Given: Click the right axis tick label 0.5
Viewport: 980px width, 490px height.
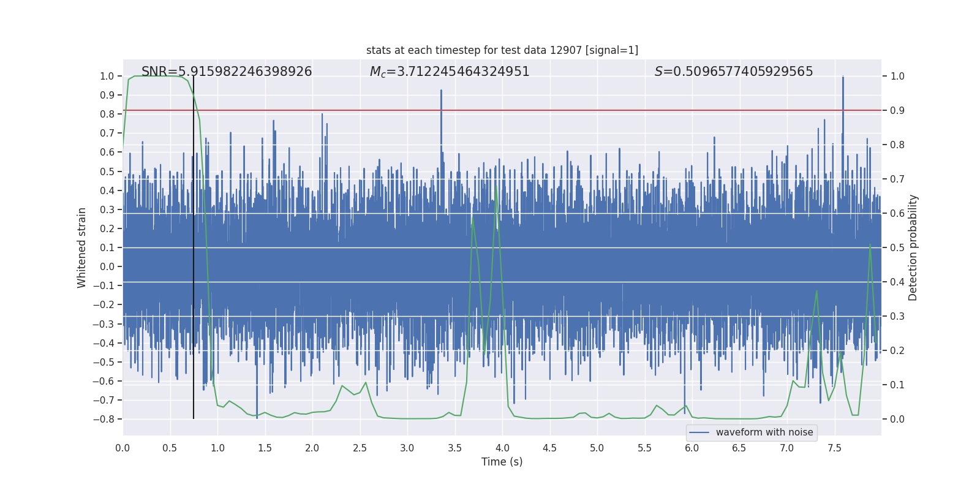Looking at the screenshot, I should tap(897, 247).
